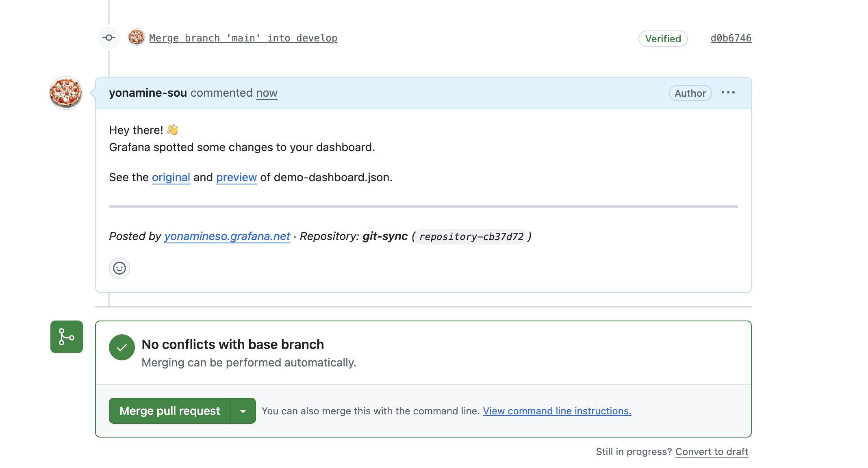Open View command line instructions link

557,411
